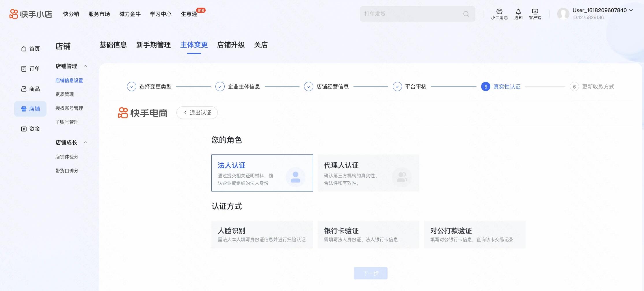The image size is (644, 291).
Task: Click the search magnifier icon
Action: (466, 14)
